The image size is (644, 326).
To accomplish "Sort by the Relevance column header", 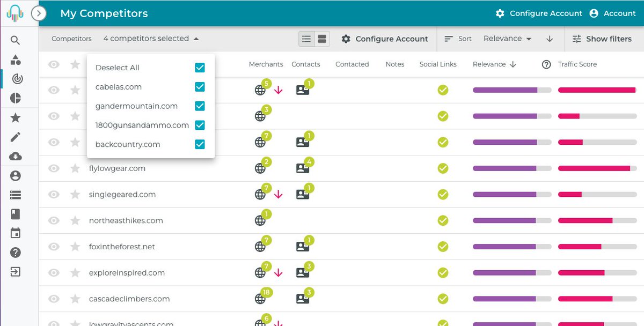I will tap(494, 64).
